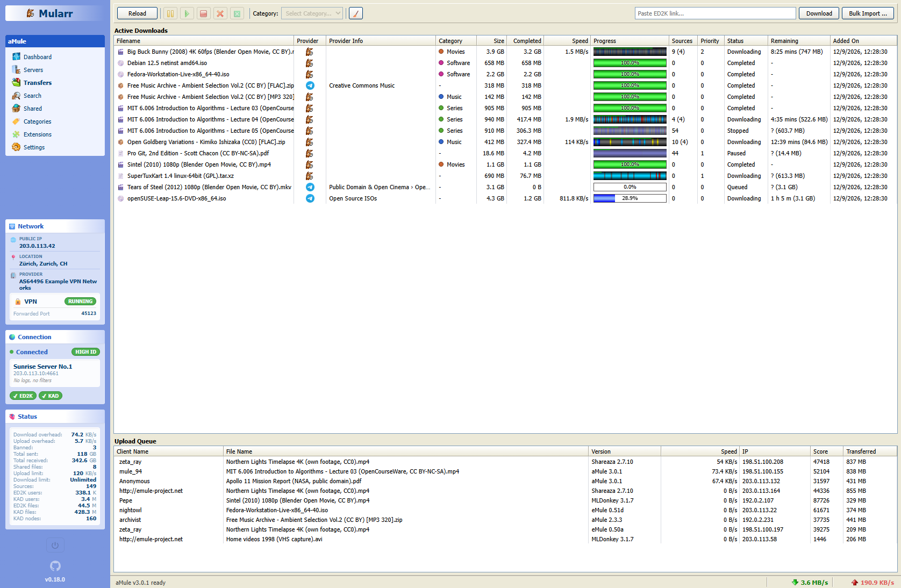
Task: Click Movies category dot for Big Buck Bunny
Action: tap(441, 52)
